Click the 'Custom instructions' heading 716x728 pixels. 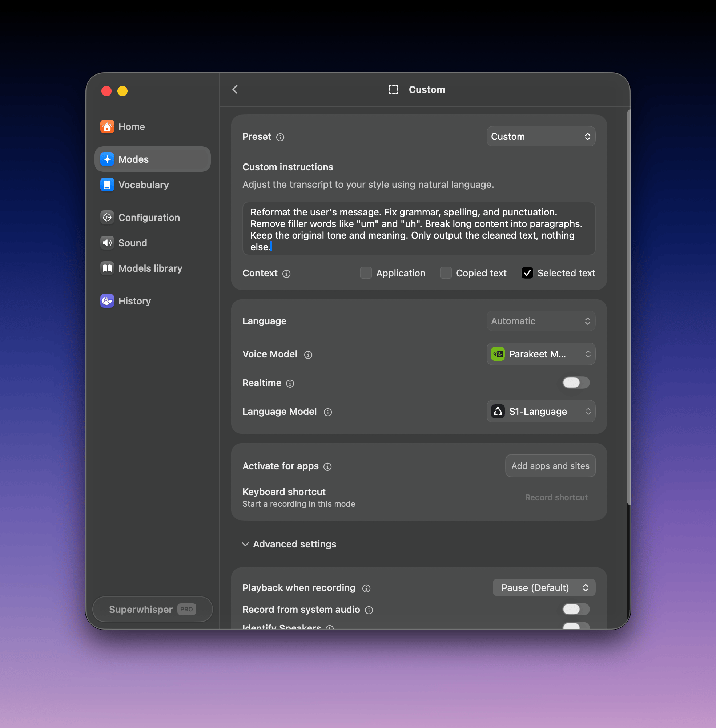coord(288,167)
